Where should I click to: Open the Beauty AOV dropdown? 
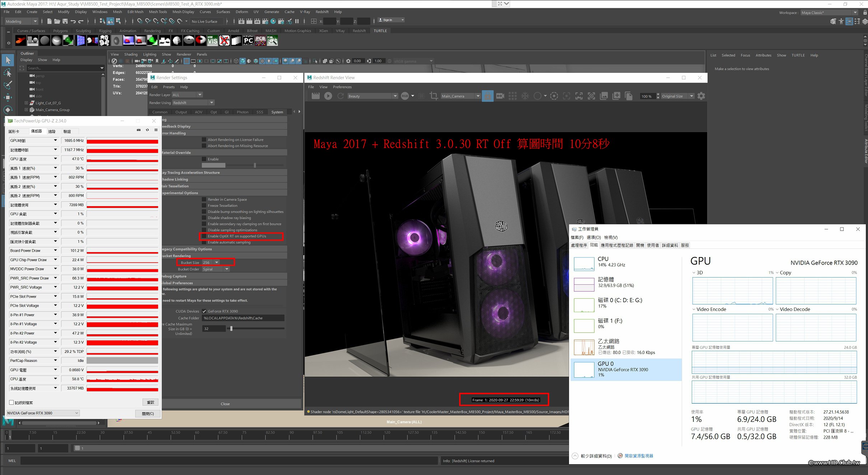tap(373, 96)
